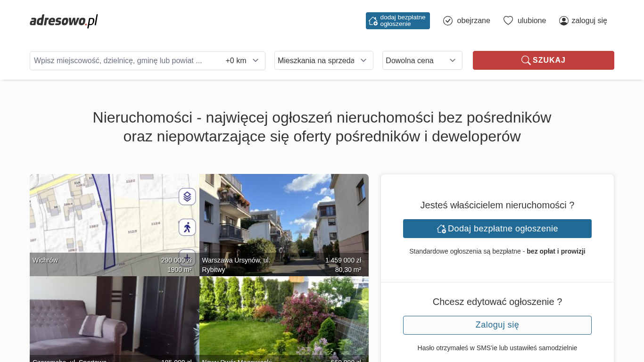644x362 pixels.
Task: Click the user profile icon beside zaloguj się
Action: (563, 21)
